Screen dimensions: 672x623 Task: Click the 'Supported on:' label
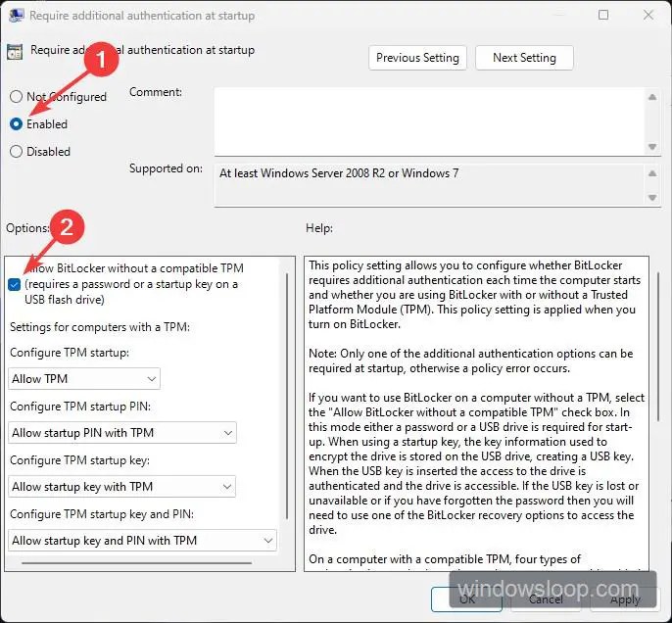pos(166,168)
